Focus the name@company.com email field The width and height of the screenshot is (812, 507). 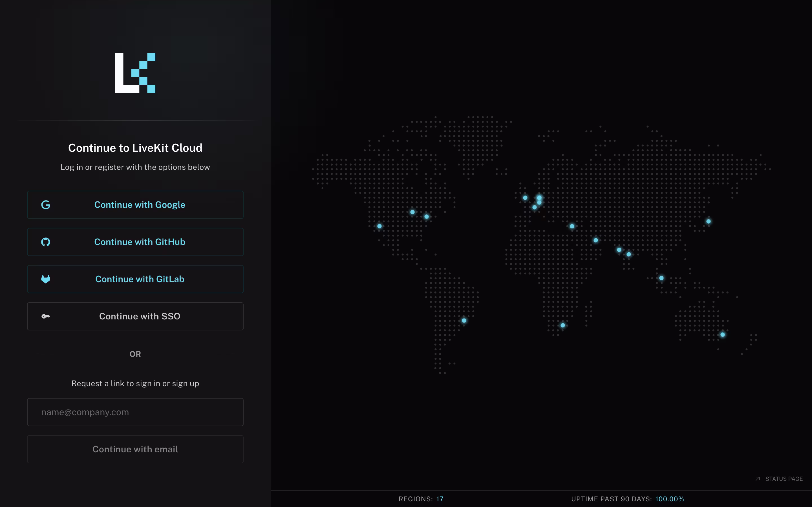click(x=135, y=412)
